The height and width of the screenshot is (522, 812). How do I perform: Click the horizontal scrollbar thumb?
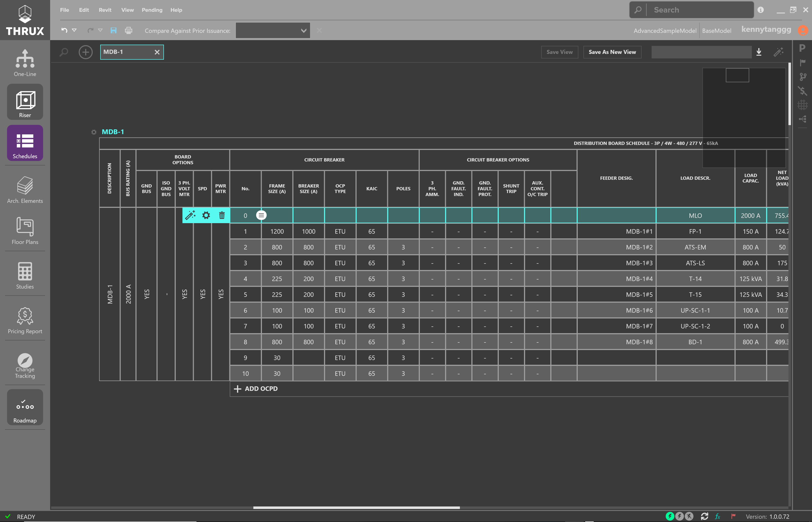(356, 507)
